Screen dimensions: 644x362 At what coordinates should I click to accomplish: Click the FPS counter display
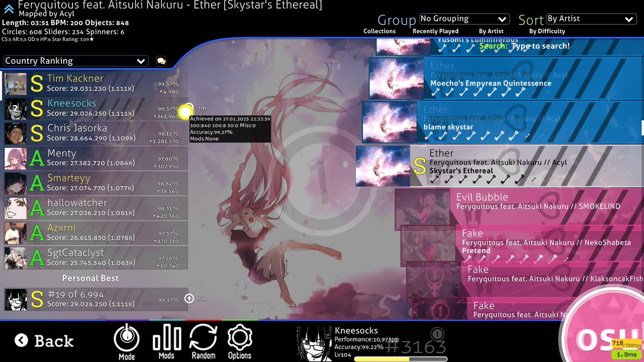pos(627,343)
